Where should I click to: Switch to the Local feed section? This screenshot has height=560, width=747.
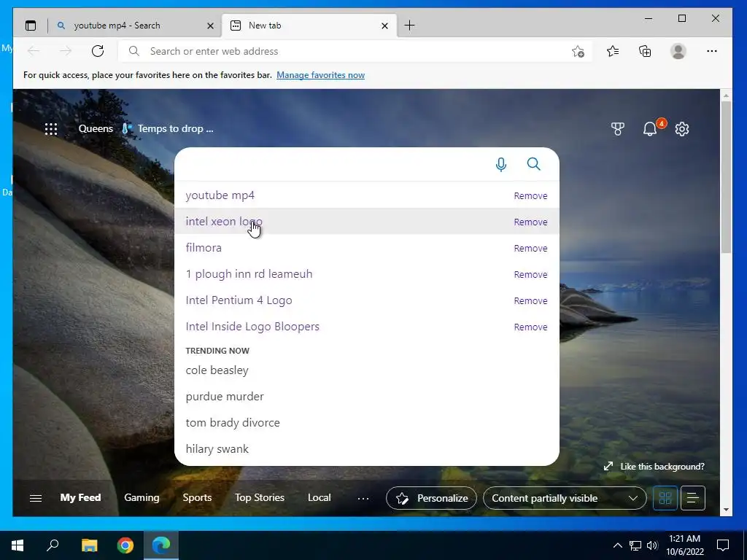(x=320, y=497)
